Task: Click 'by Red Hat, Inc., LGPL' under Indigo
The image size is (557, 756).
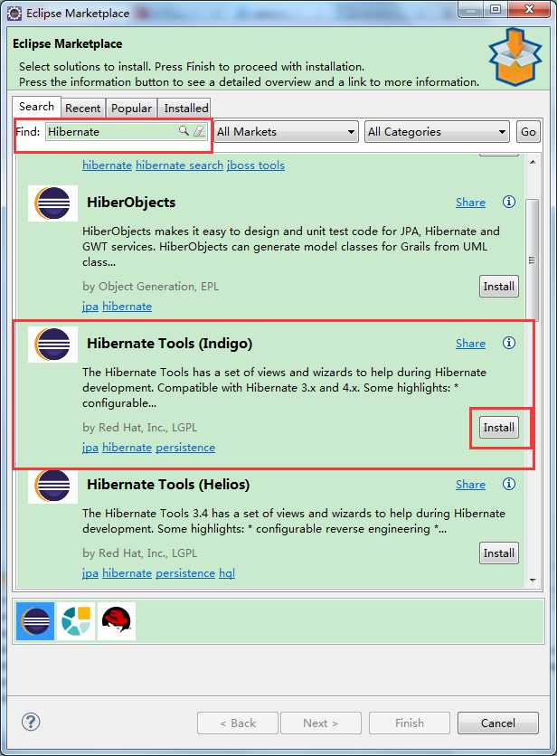Action: [x=140, y=428]
